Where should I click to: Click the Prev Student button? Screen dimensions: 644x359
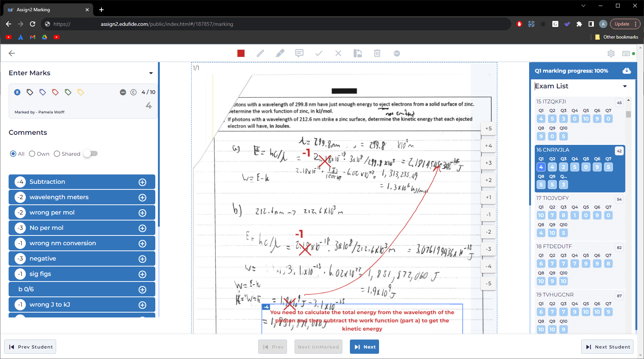(30, 347)
